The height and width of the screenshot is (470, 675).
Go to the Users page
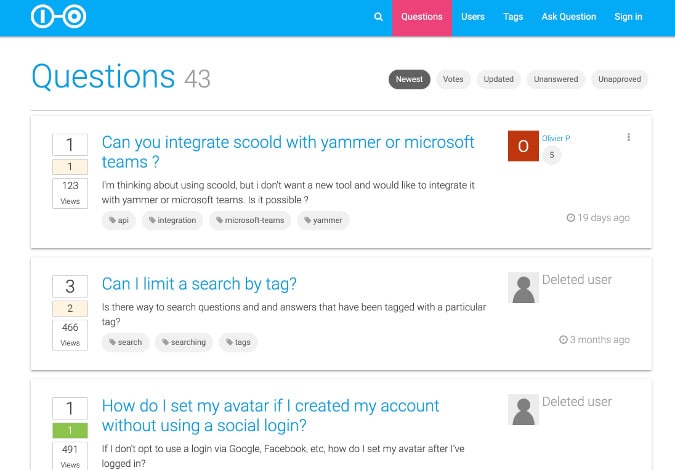(473, 17)
